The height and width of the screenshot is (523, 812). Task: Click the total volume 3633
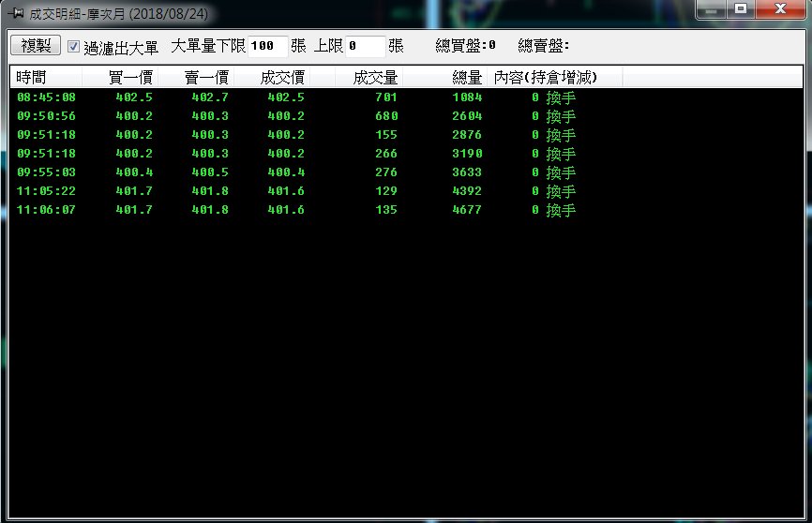(x=467, y=172)
